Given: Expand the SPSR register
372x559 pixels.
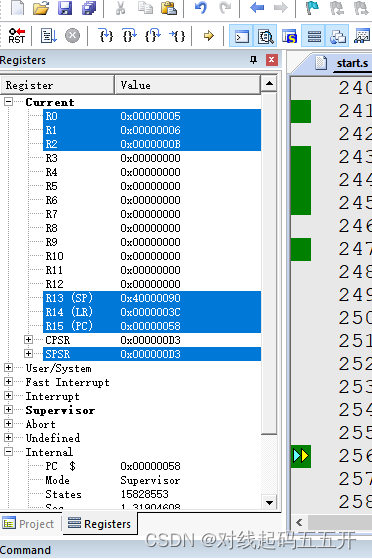Looking at the screenshot, I should [29, 354].
